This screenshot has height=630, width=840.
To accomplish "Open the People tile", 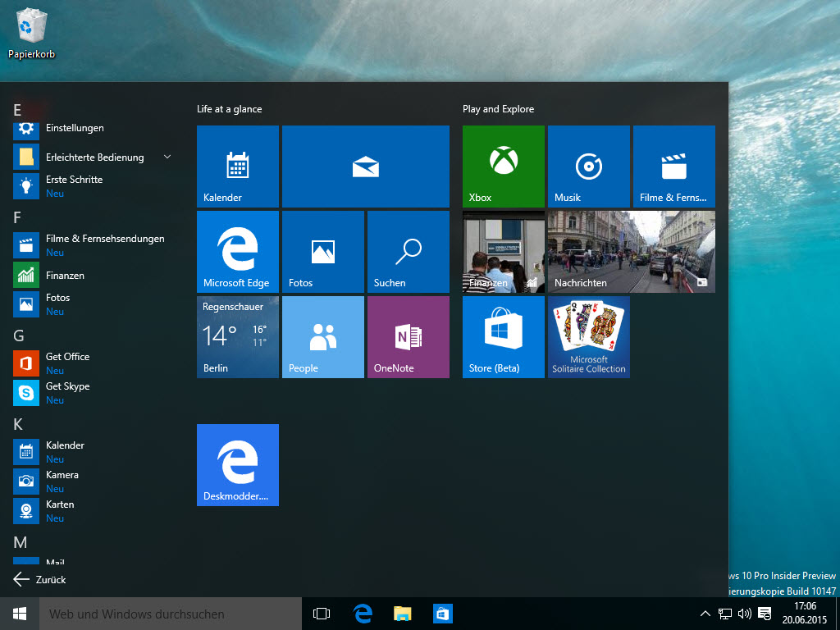I will 323,337.
